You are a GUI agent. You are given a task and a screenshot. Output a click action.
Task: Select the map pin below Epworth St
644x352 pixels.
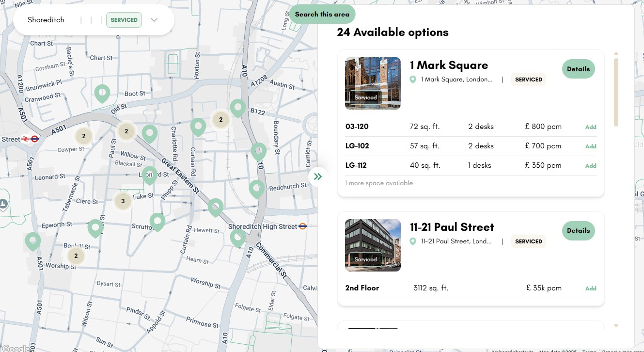(95, 228)
